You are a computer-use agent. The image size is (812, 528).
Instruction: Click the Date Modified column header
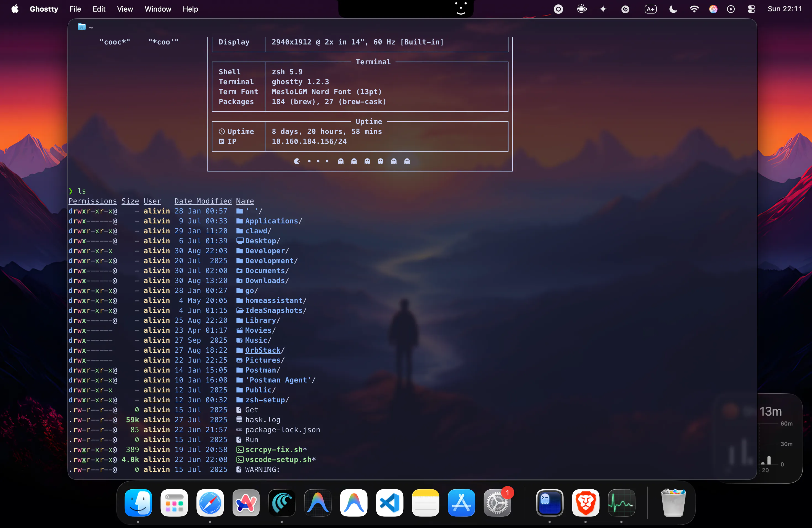point(203,201)
